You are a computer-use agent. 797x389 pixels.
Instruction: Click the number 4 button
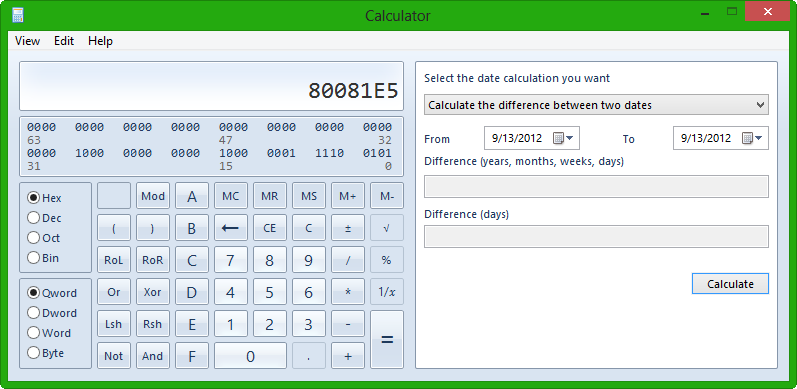pyautogui.click(x=230, y=292)
